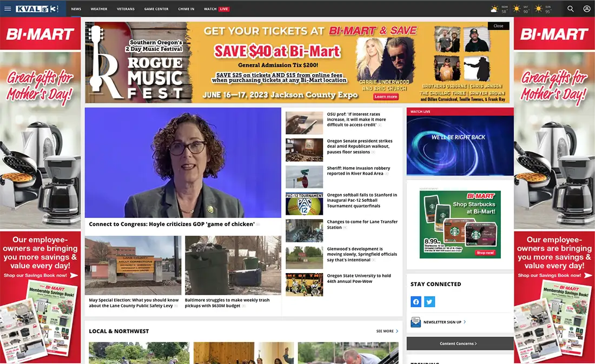The height and width of the screenshot is (364, 595).
Task: Open the Sheriff home invasion robbery headline
Action: click(x=358, y=171)
